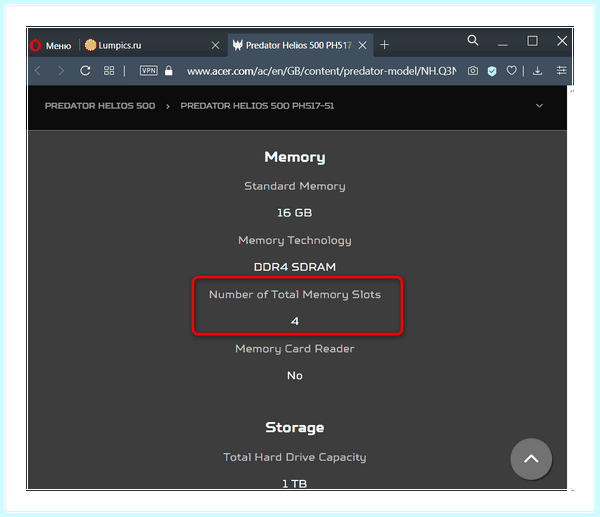Reload the current page
Screen dimensions: 600x517
tap(85, 71)
